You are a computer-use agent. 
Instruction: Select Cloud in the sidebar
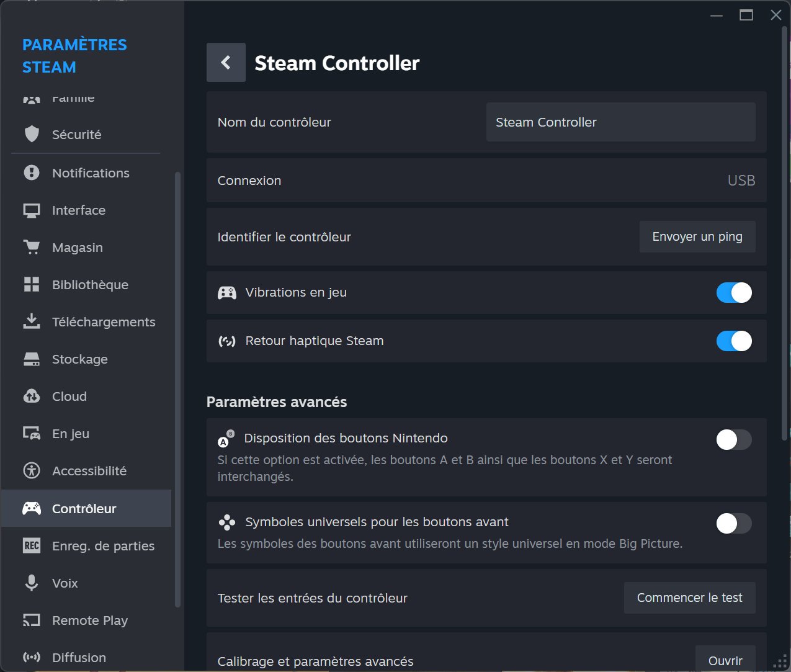[x=86, y=396]
